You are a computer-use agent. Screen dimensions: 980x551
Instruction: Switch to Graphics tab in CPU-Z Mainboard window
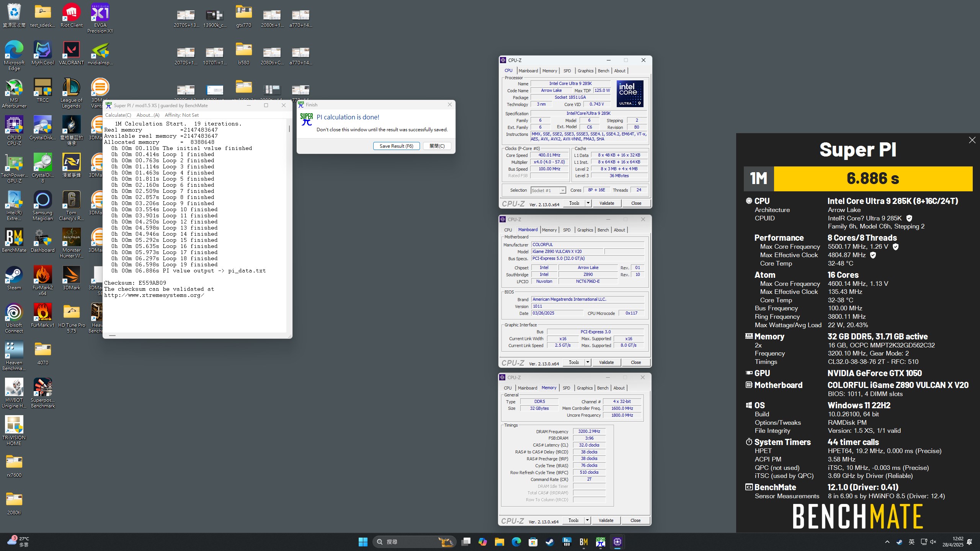tap(585, 230)
